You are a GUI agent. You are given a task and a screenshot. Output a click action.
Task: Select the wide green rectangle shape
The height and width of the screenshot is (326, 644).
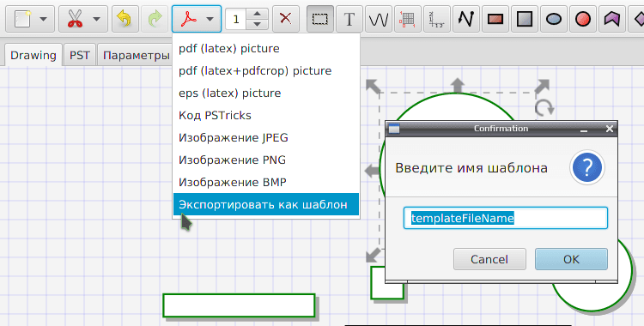click(x=239, y=305)
